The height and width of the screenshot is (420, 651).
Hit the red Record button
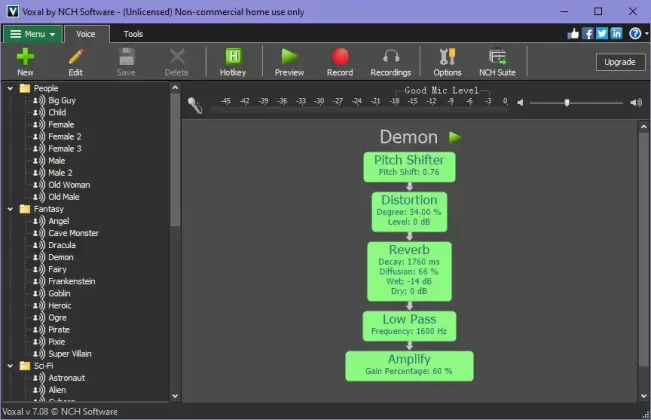point(340,56)
